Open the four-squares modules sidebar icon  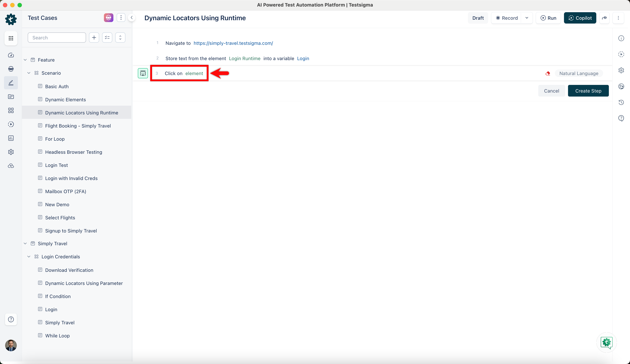pos(11,110)
